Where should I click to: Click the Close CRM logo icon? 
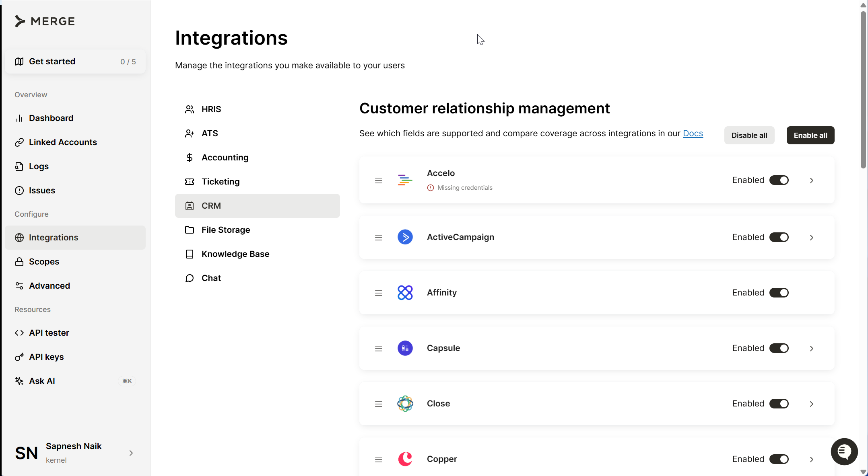point(405,404)
